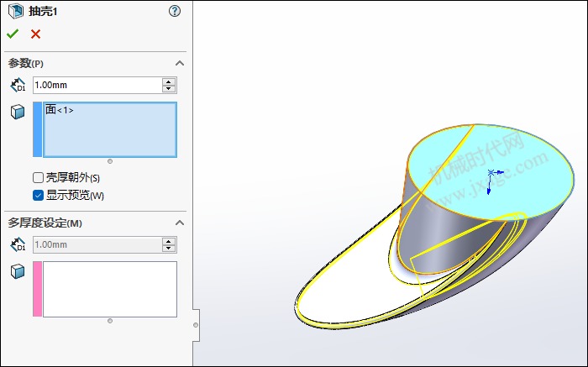This screenshot has width=588, height=367.
Task: Click the disabled 1.00mm multi-thickness field
Action: click(x=97, y=244)
